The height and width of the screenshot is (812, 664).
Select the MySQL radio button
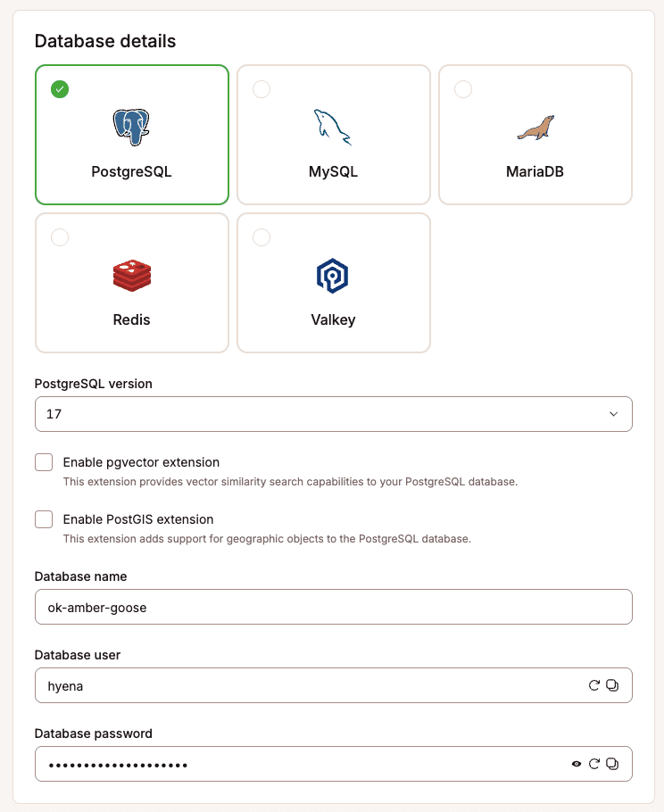click(x=261, y=89)
